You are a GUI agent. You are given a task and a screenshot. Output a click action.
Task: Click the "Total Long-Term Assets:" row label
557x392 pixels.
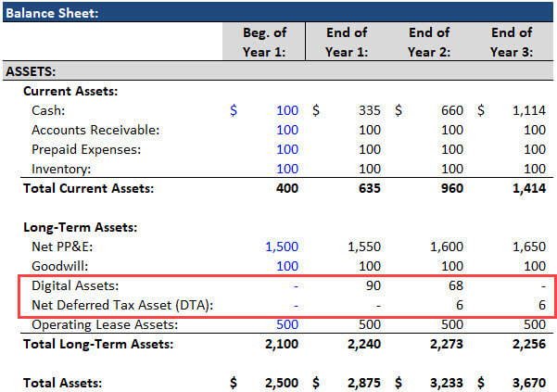pos(98,344)
